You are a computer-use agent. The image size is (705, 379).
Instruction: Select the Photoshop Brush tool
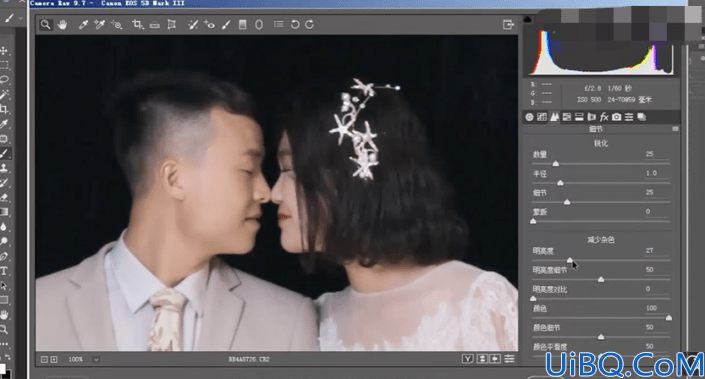tap(4, 153)
